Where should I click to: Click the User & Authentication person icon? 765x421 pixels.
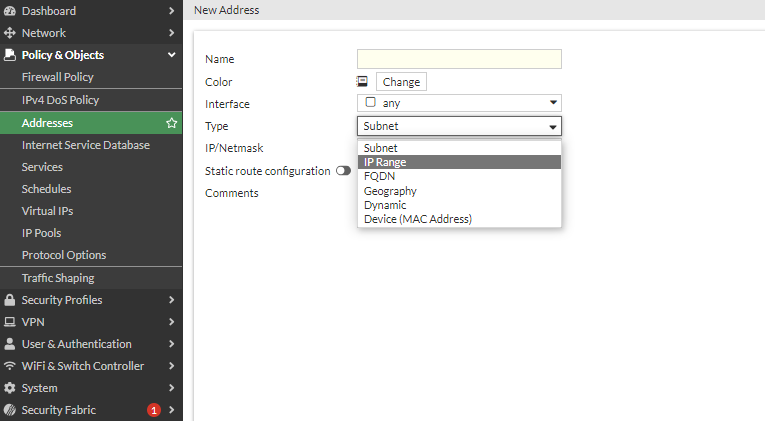point(10,344)
